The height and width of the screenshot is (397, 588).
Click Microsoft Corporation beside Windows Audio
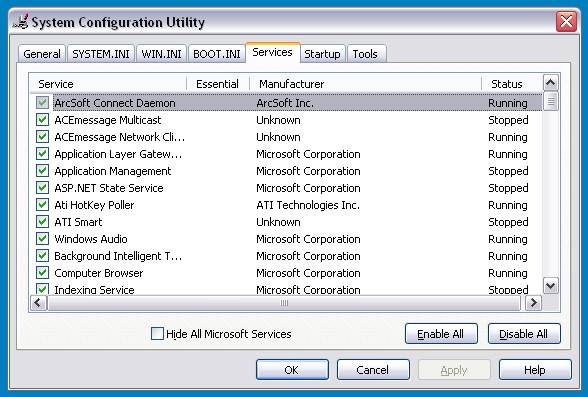coord(308,239)
